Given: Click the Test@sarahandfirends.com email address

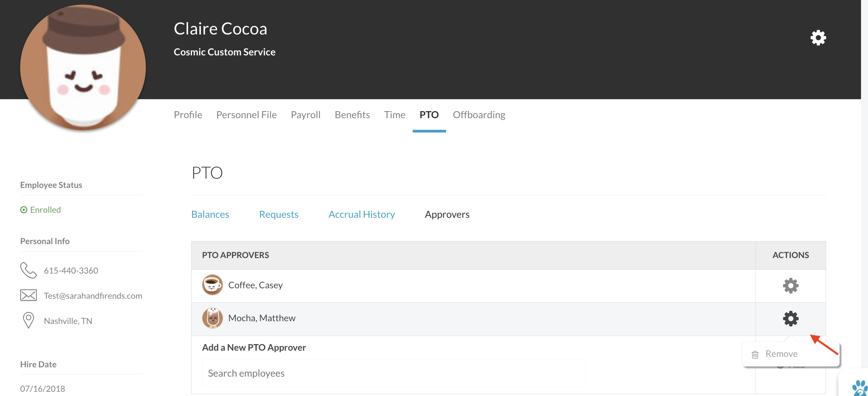Looking at the screenshot, I should pyautogui.click(x=93, y=296).
